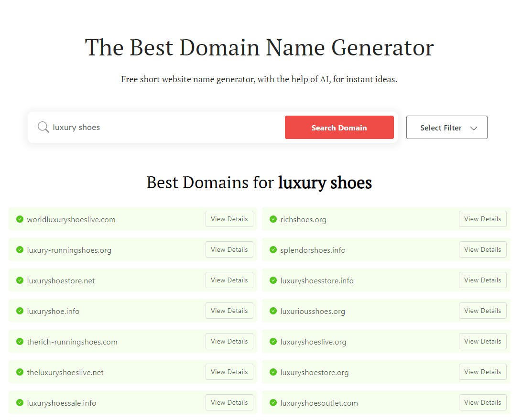The height and width of the screenshot is (420, 522).
Task: View Details for luxuryshoe.info
Action: [229, 311]
